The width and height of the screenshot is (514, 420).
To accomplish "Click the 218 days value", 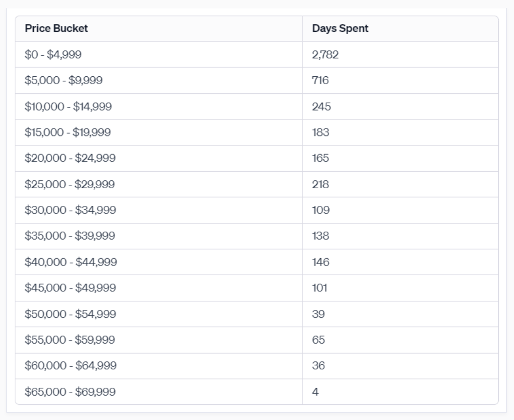I will pyautogui.click(x=320, y=184).
